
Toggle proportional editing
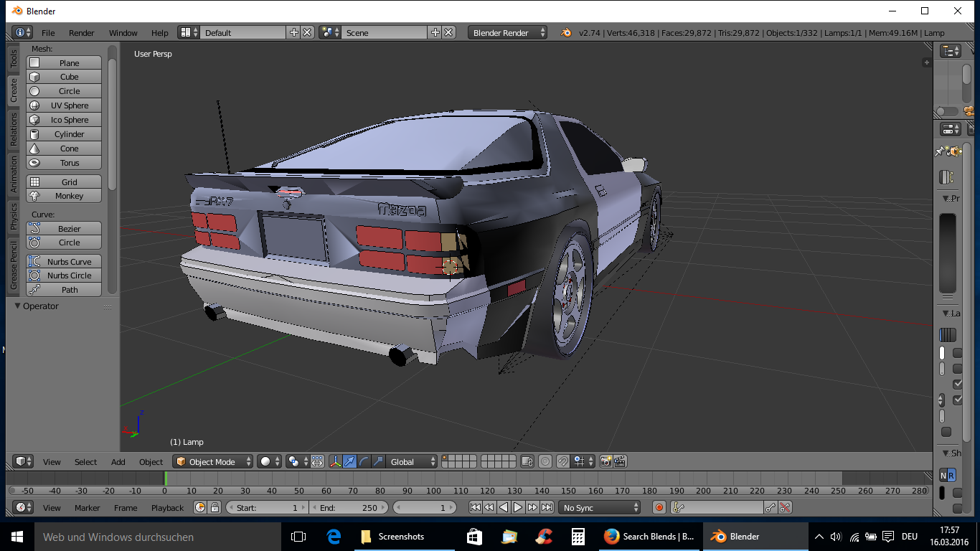pos(545,462)
